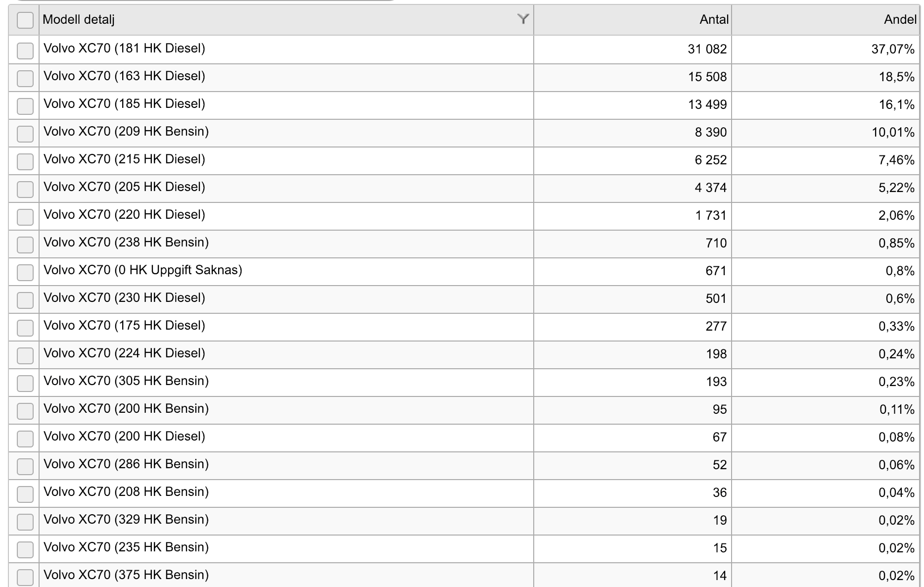924x587 pixels.
Task: Tick the Volvo XC70 (200 HK Diesel) checkbox
Action: coord(25,439)
